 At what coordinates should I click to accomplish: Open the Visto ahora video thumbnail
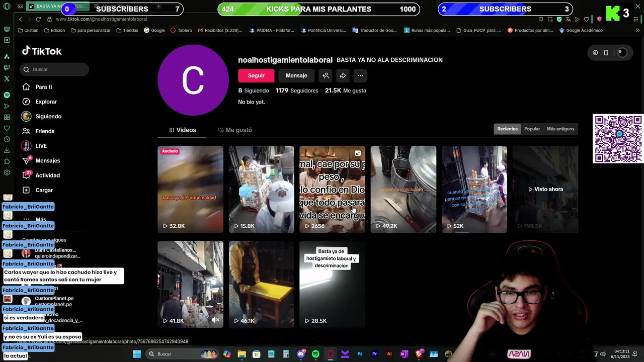coord(545,189)
